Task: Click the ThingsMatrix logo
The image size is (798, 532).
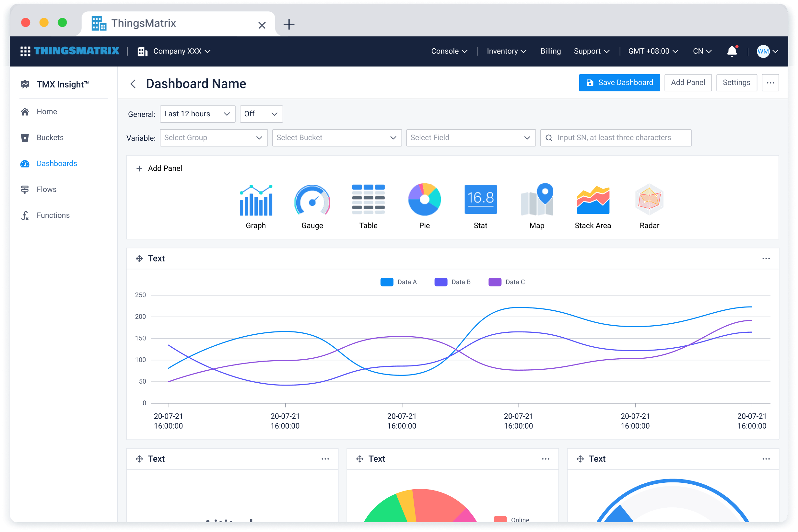Action: (x=77, y=51)
